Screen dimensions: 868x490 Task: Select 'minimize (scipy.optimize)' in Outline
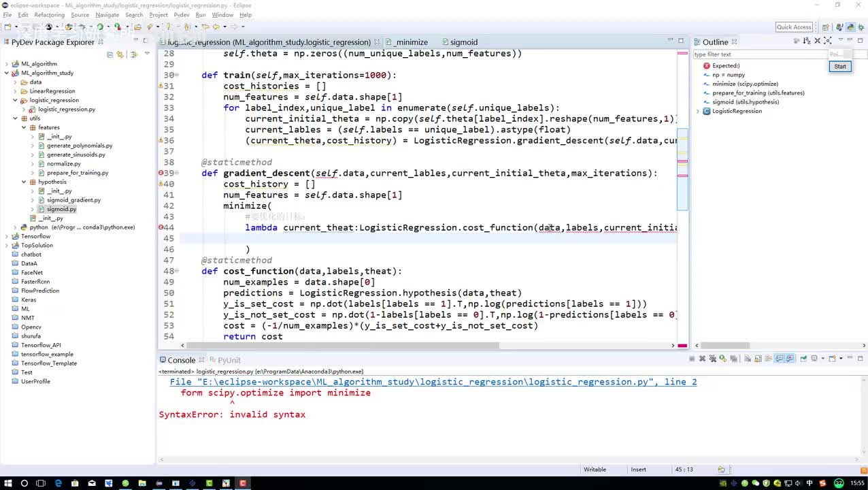tap(745, 84)
